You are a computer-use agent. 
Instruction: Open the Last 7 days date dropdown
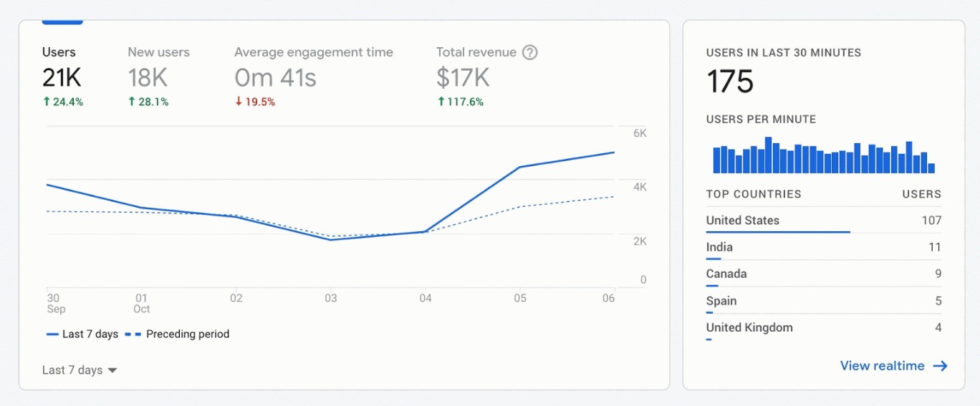pyautogui.click(x=80, y=370)
